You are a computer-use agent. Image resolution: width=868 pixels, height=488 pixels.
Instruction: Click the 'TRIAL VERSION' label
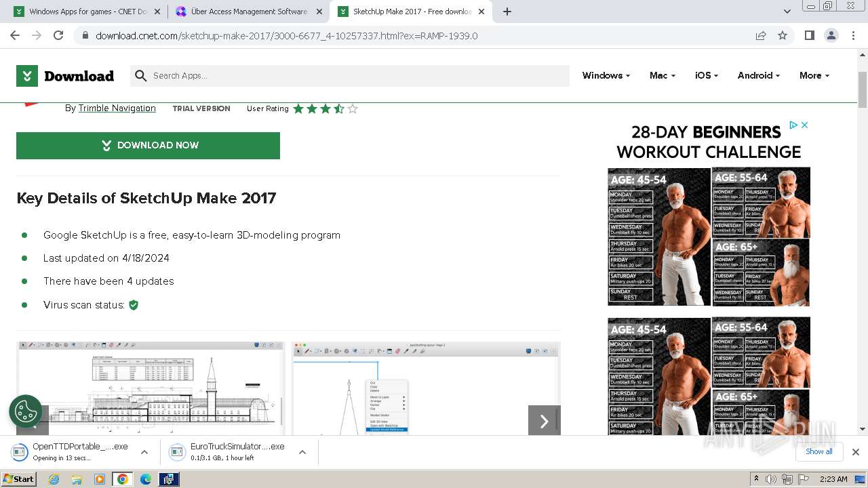[201, 108]
